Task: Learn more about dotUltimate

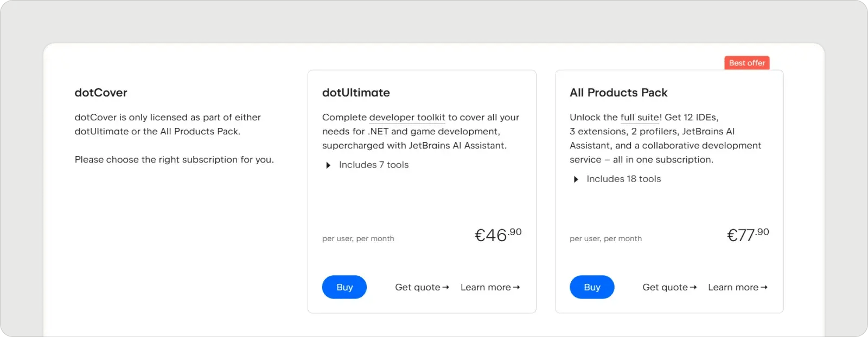Action: click(486, 287)
